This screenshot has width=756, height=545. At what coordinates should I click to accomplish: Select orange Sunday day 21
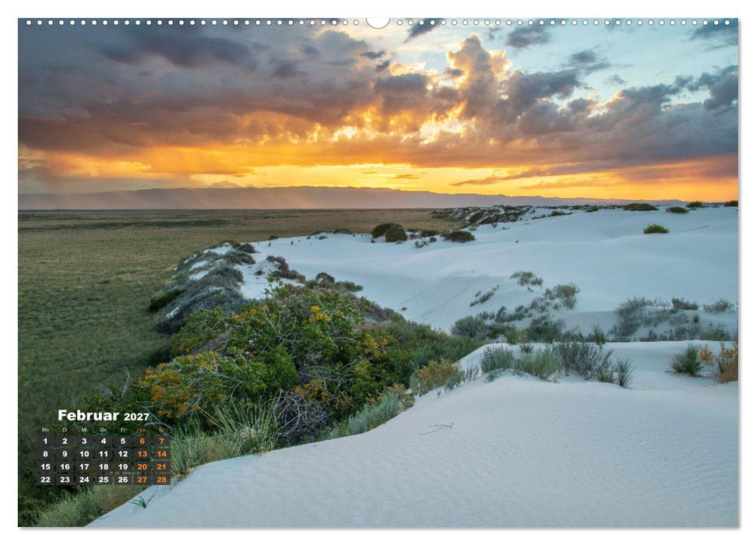[x=161, y=467]
